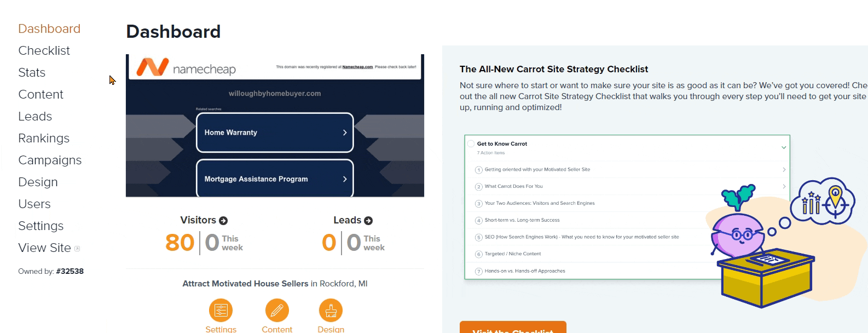868x333 pixels.
Task: Open Getting oriented with your Motivated Seller Site
Action: [x=537, y=170]
